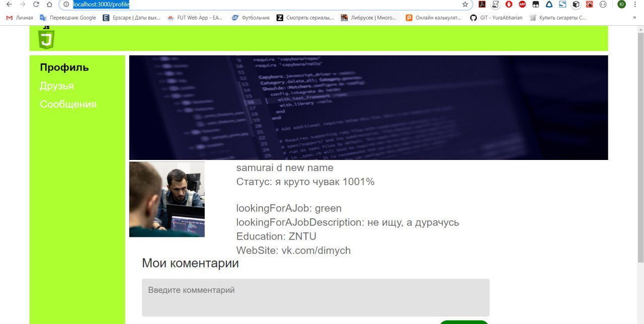The height and width of the screenshot is (324, 644).
Task: Open the Epscape bookmark
Action: (x=131, y=18)
